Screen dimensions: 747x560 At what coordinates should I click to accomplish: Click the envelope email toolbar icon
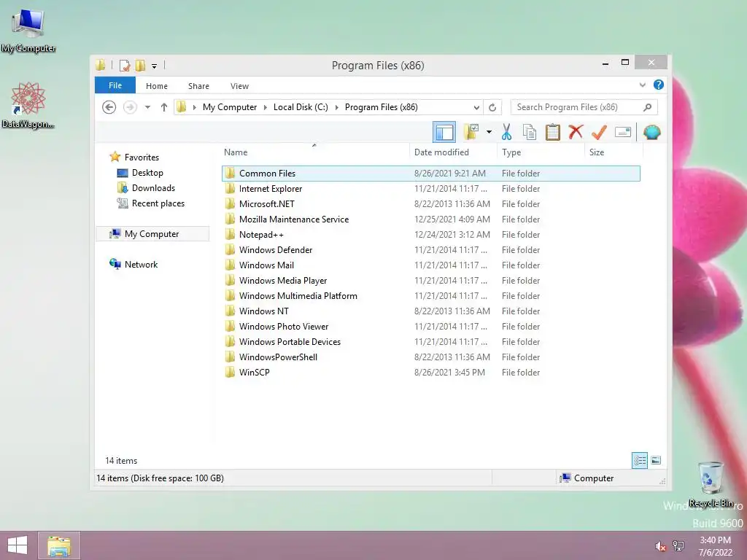(623, 132)
